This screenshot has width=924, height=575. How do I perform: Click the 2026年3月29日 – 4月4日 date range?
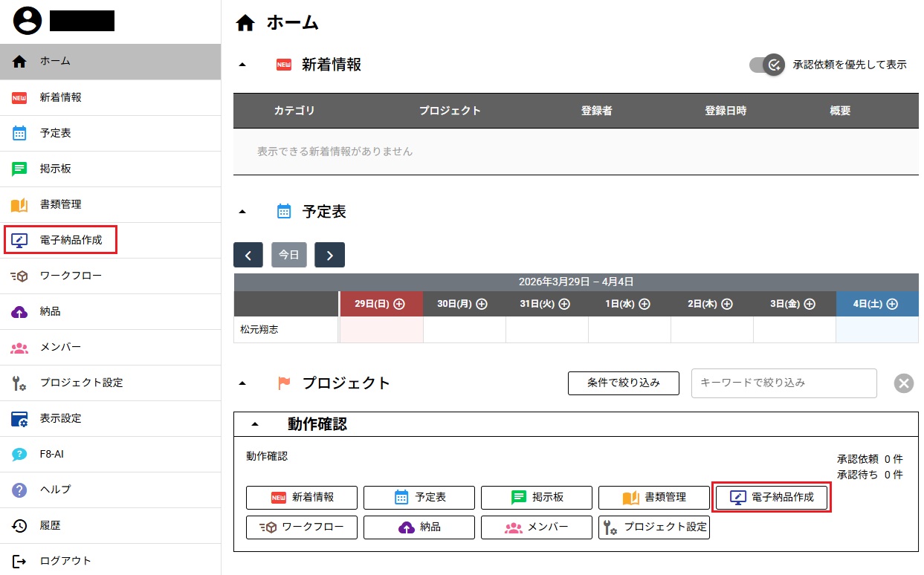pos(576,282)
